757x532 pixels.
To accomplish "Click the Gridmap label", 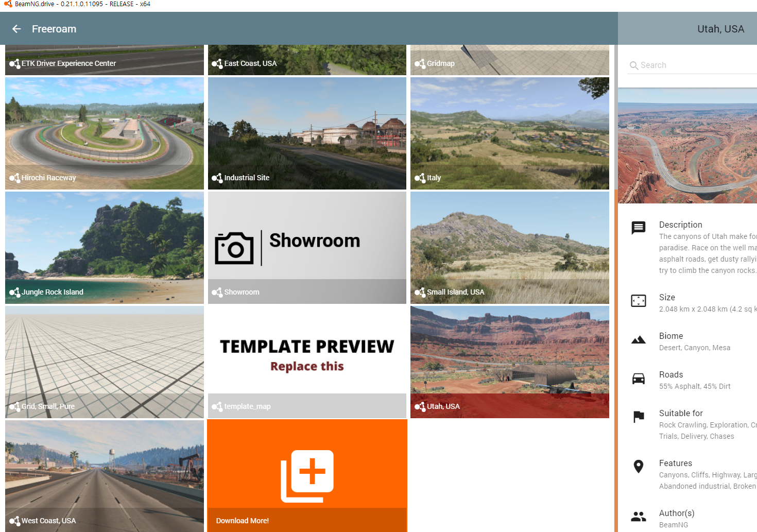I will (441, 63).
